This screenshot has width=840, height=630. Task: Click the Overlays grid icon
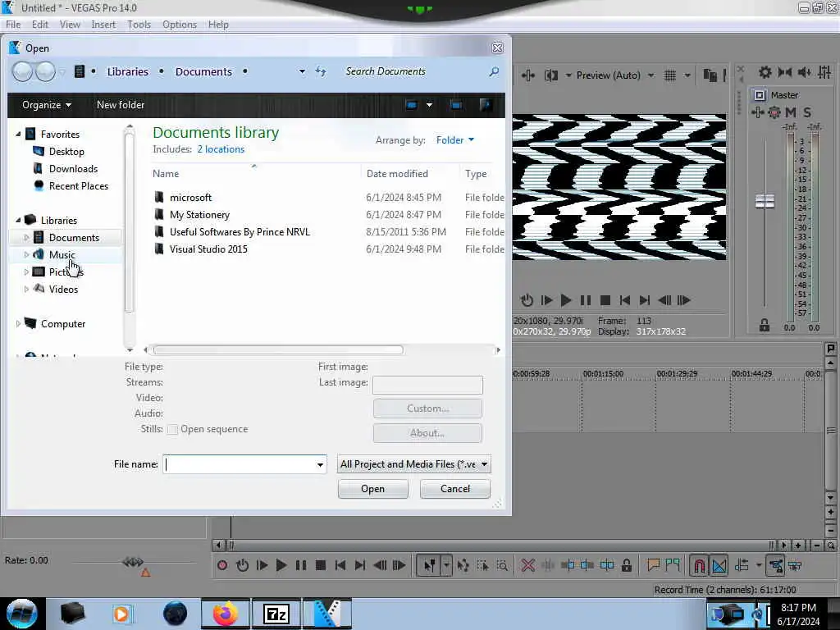point(670,75)
